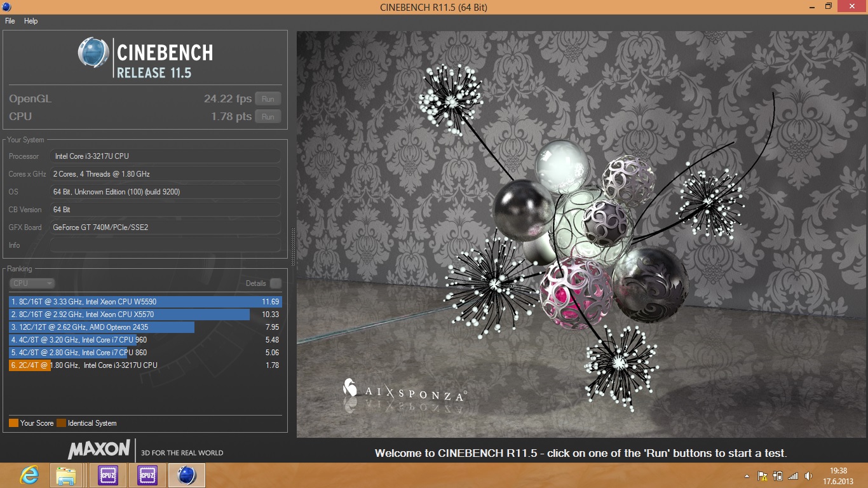The image size is (868, 488).
Task: Run the OpenGL benchmark test
Action: [268, 99]
